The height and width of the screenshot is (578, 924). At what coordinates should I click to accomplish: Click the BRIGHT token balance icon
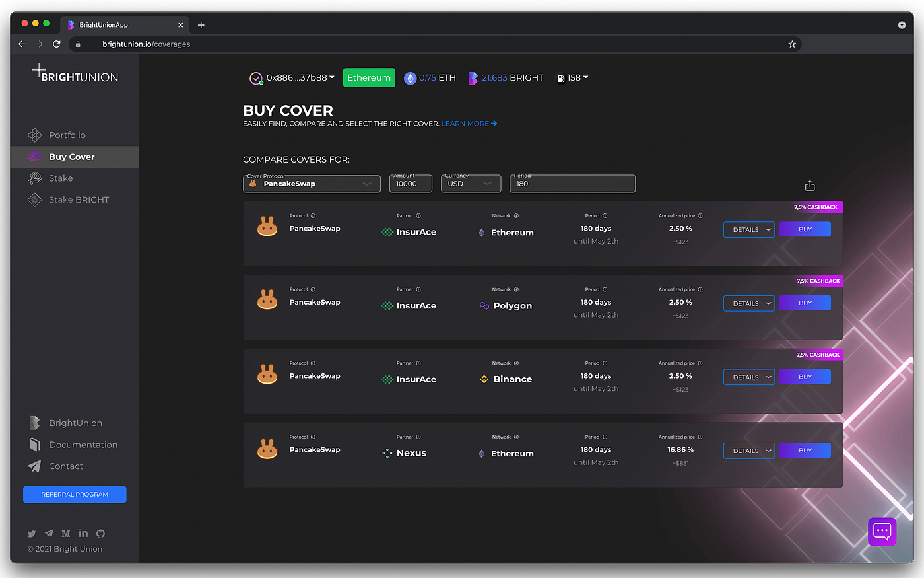[x=473, y=78]
